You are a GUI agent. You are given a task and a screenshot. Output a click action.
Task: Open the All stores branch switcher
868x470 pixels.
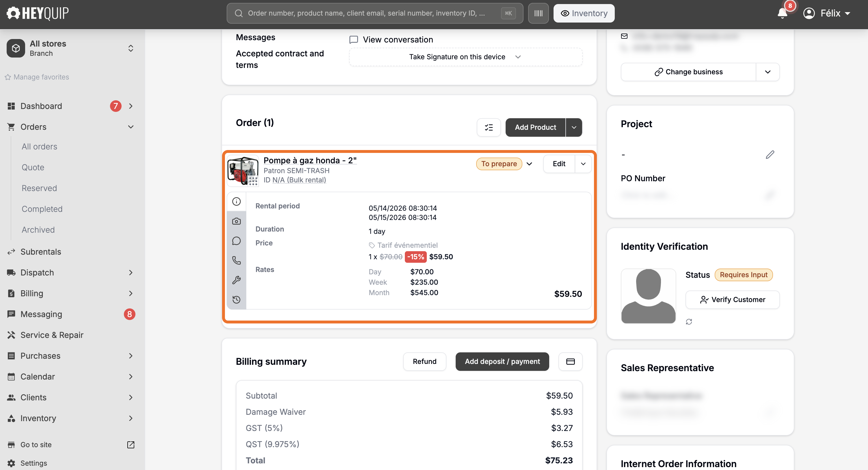[x=131, y=48]
